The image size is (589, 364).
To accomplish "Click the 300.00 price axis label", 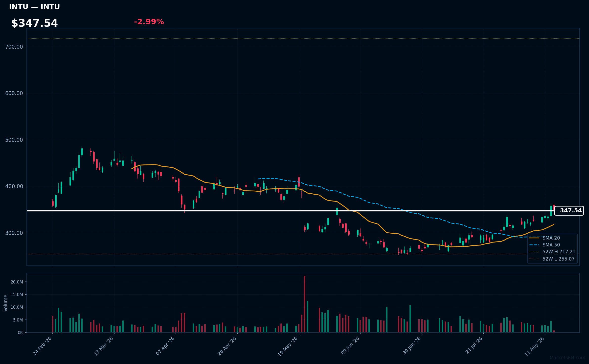I will pos(14,233).
